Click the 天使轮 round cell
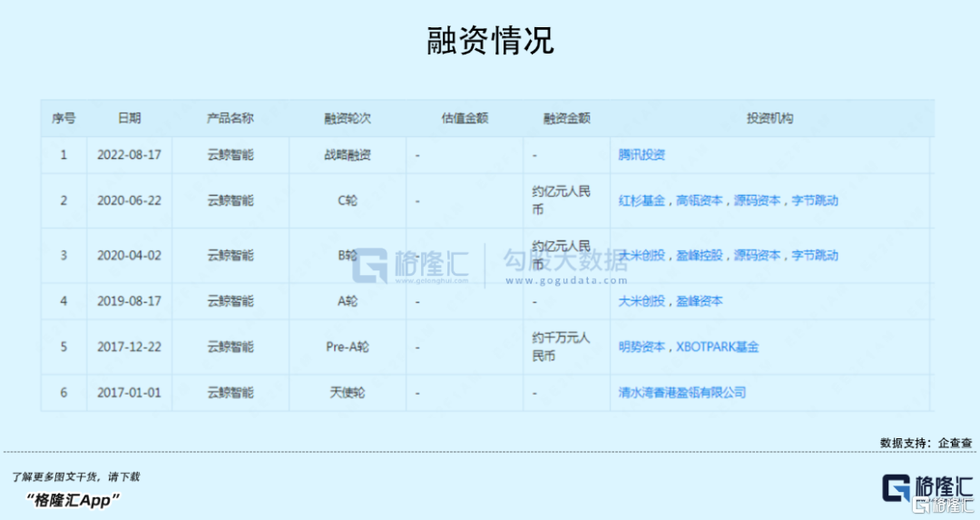980x520 pixels. [348, 393]
